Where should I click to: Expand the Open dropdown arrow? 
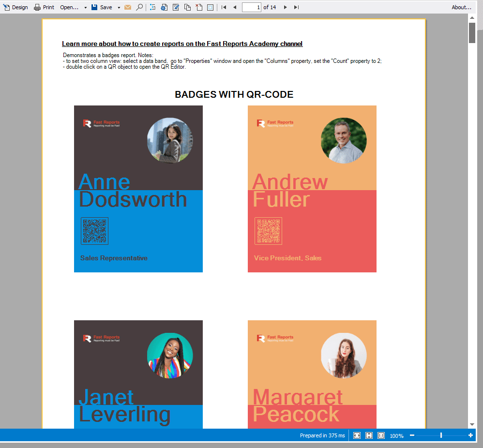coord(86,8)
